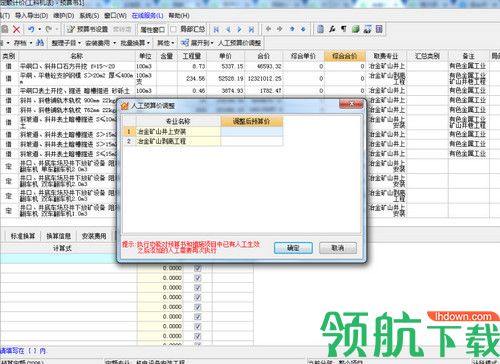This screenshot has height=364, width=500.
Task: Go to next record blue arrow
Action: (x=239, y=29)
